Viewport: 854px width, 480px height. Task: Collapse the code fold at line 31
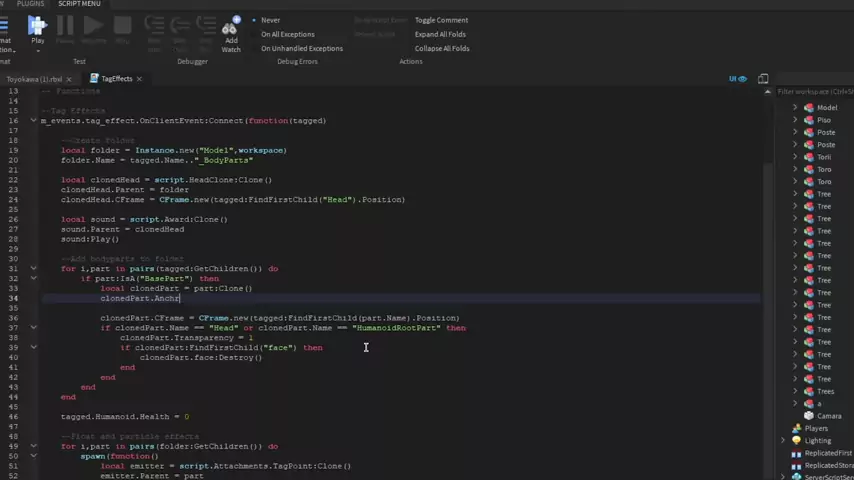pyautogui.click(x=33, y=268)
